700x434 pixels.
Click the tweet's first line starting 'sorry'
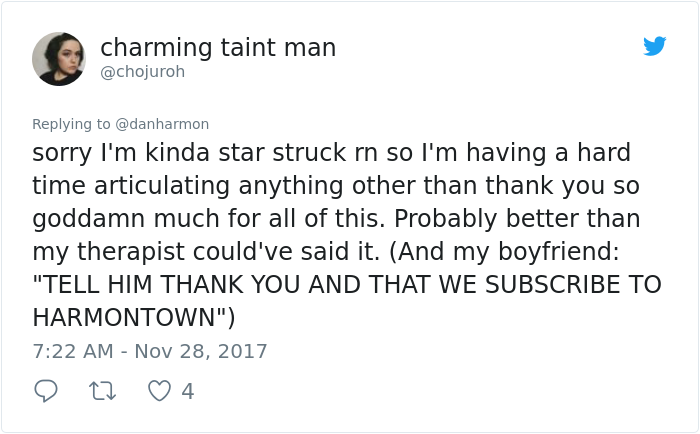(x=330, y=153)
